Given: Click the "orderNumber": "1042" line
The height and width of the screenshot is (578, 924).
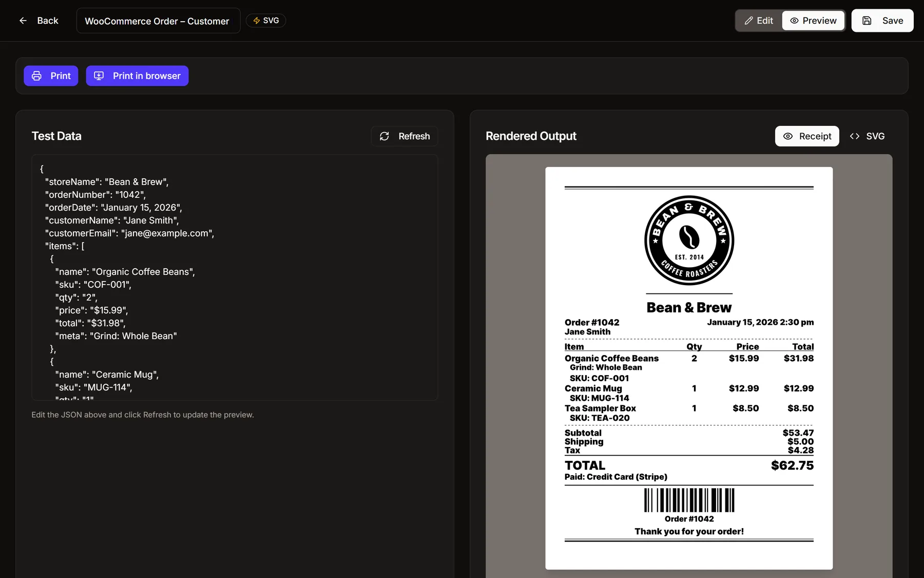Looking at the screenshot, I should (x=95, y=195).
